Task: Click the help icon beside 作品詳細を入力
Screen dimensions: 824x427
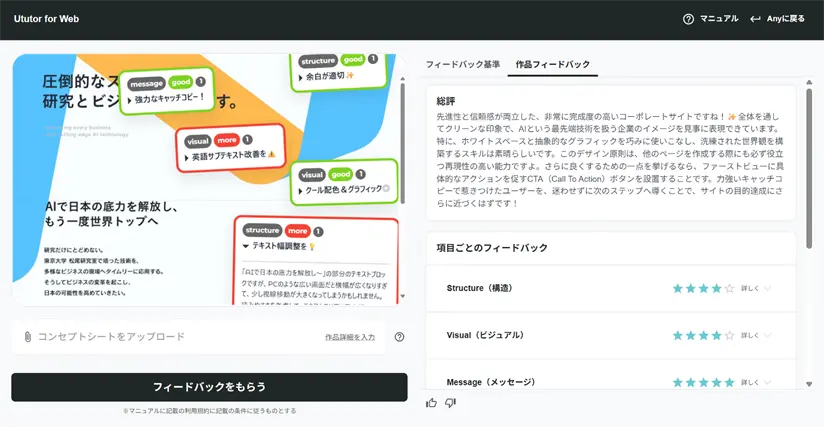Action: point(399,337)
